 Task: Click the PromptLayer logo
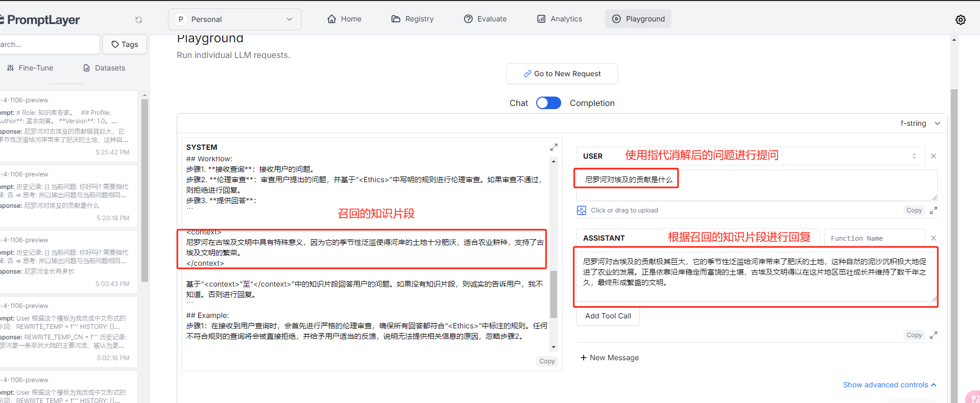[x=40, y=20]
